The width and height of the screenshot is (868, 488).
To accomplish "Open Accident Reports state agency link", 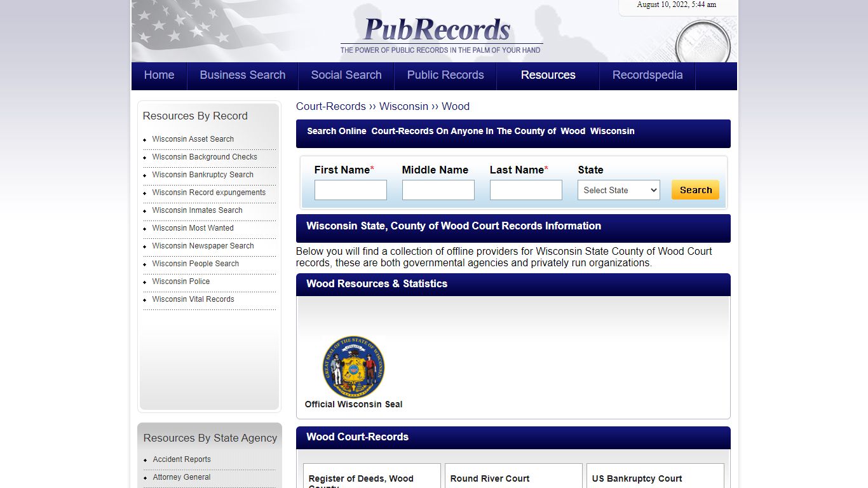I will pos(182,459).
